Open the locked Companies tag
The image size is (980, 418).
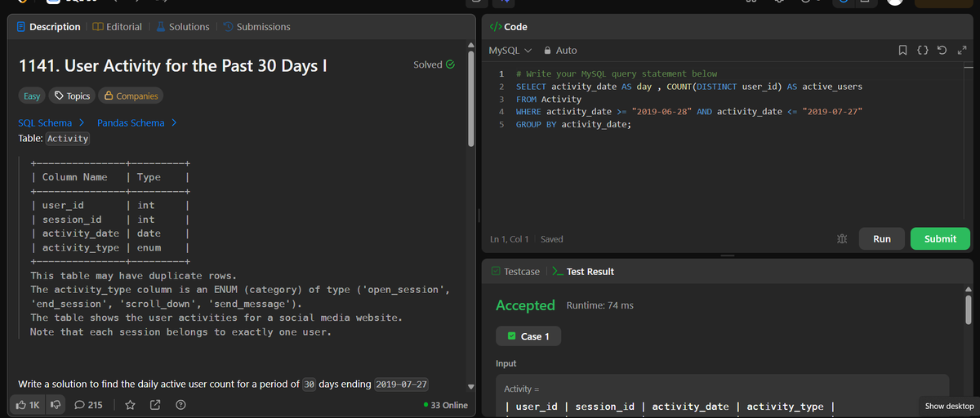pyautogui.click(x=130, y=96)
